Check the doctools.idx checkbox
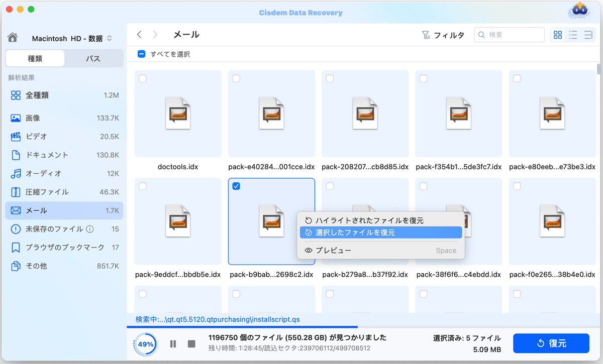Viewport: 603px width, 364px height. 143,78
